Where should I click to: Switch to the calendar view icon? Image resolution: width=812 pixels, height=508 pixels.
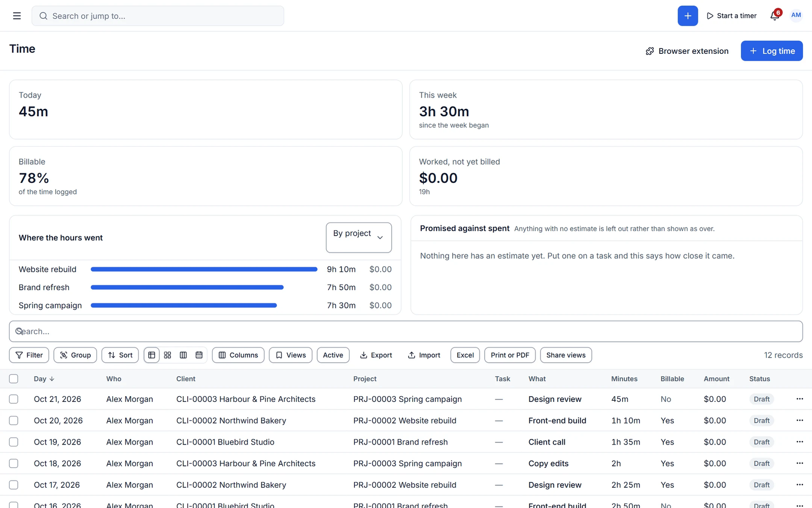click(199, 355)
